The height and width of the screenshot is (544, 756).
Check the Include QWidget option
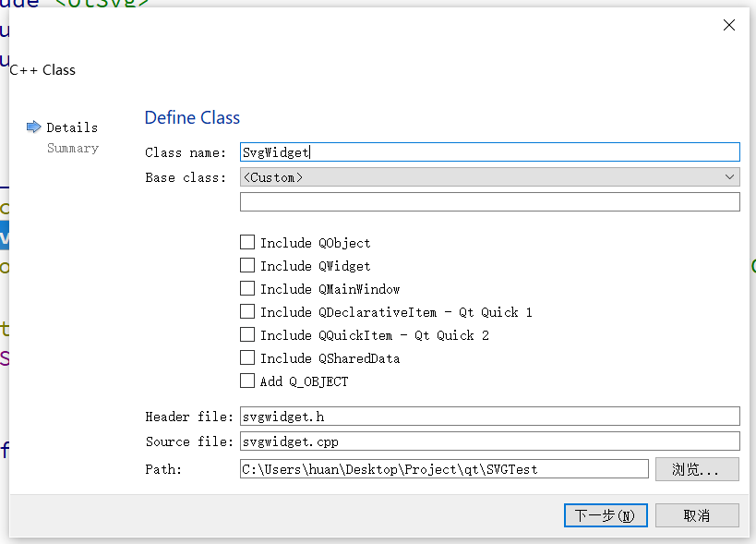[247, 266]
